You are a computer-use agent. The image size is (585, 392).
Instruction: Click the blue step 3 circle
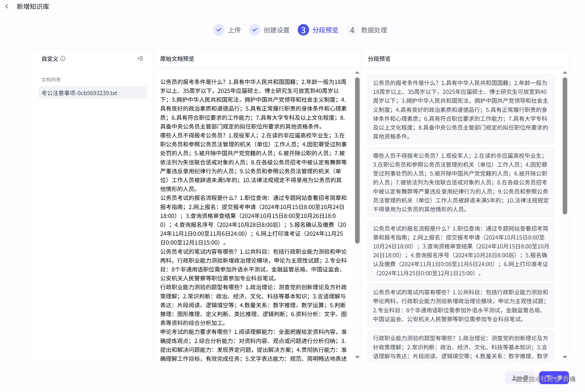[303, 30]
